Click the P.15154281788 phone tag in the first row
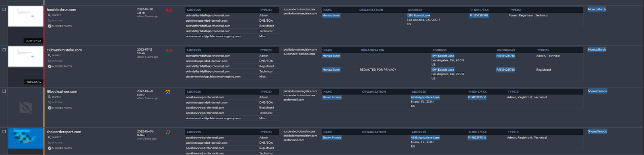The image size is (644, 155). point(479,15)
